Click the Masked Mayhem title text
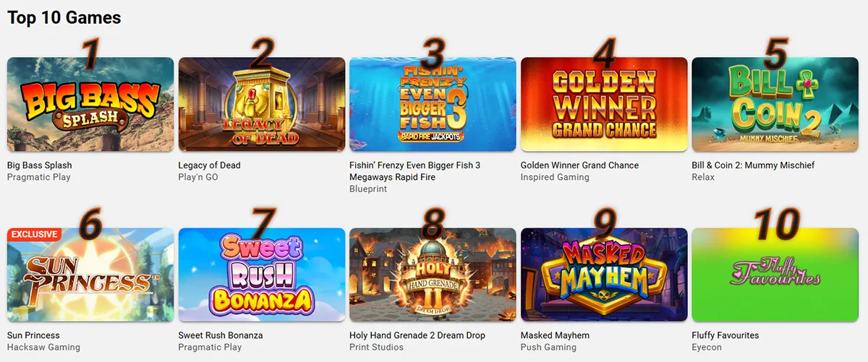The height and width of the screenshot is (362, 868). click(555, 335)
